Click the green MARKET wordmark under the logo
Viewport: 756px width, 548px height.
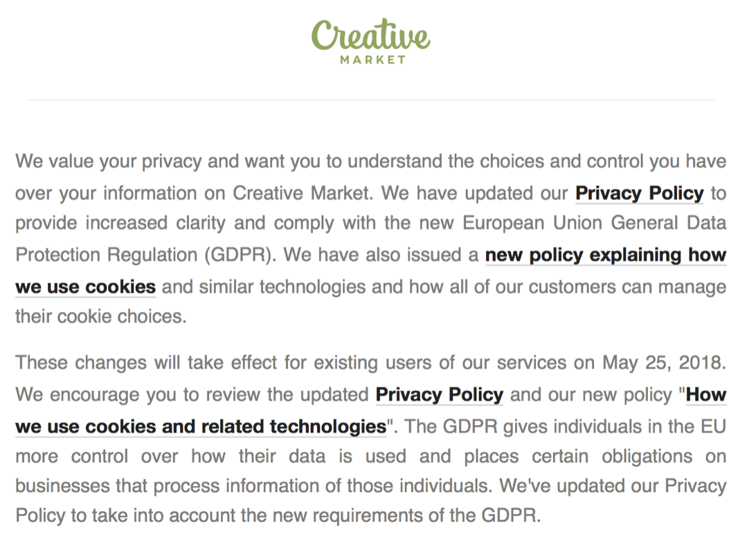(372, 60)
